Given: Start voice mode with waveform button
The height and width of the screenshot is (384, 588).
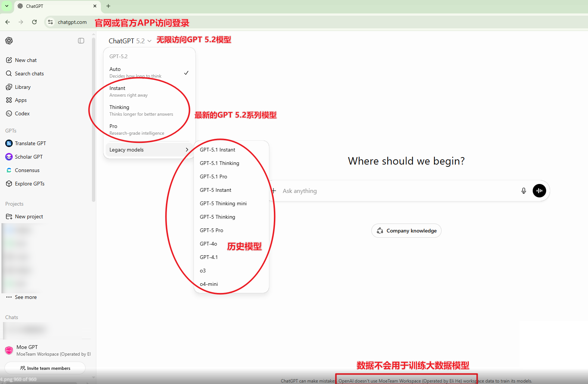Looking at the screenshot, I should [x=539, y=191].
